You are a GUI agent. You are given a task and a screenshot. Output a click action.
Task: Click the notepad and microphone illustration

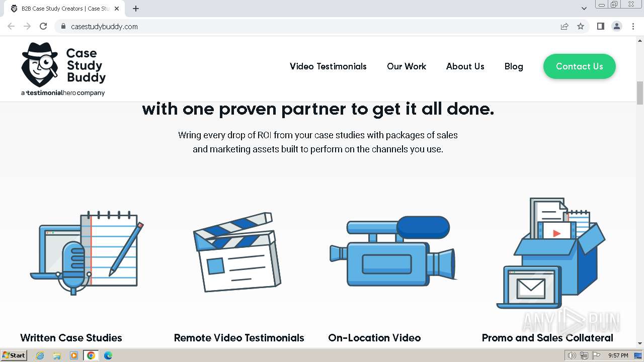click(87, 253)
